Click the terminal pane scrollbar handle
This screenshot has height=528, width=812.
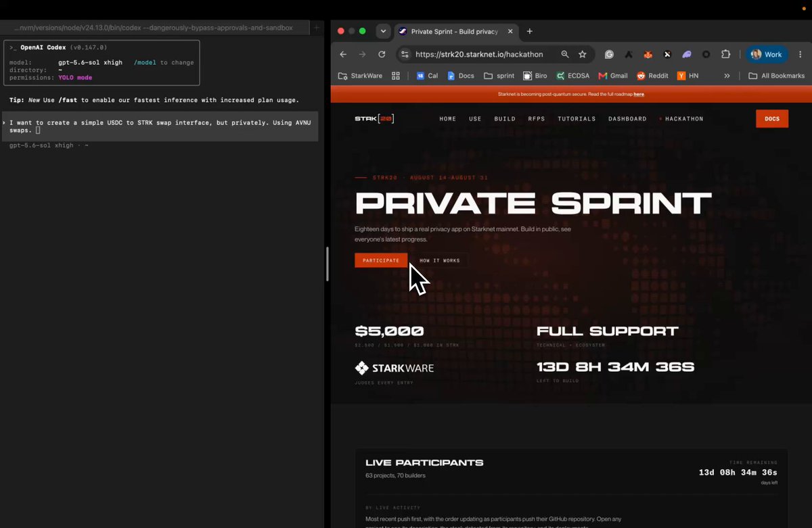[x=328, y=264]
